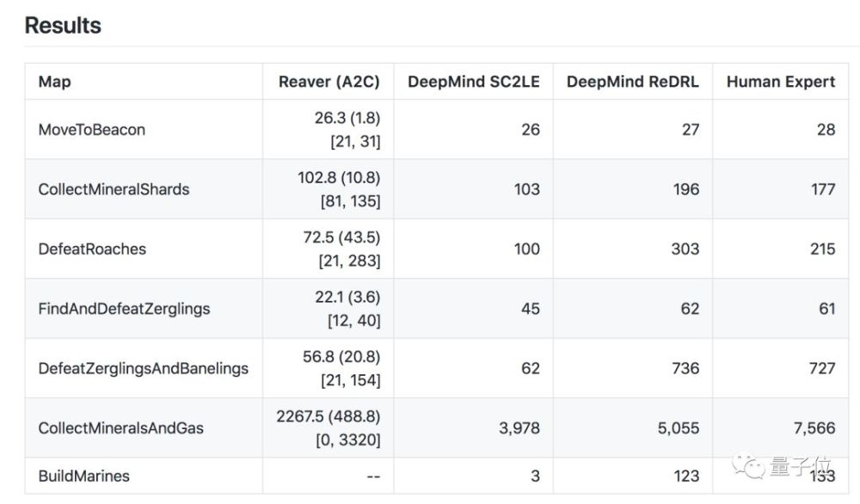Select the DefeatZerglingsAndBanelings map name

143,369
